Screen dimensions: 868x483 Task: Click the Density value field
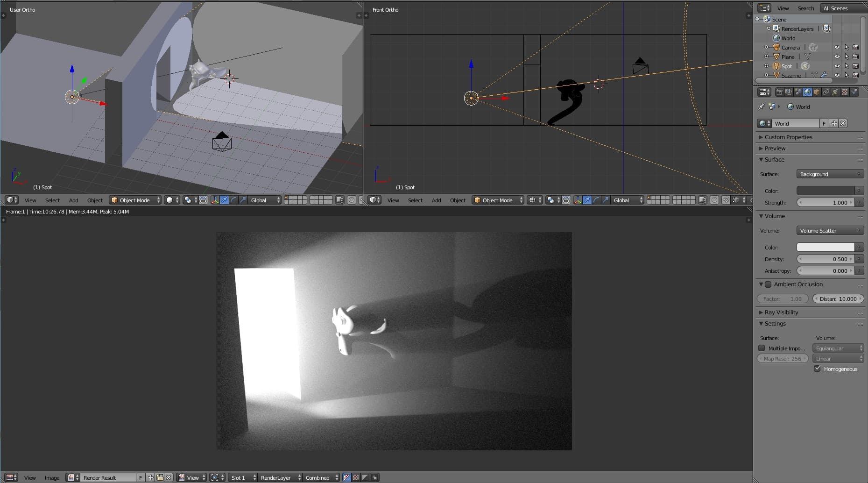tap(825, 259)
